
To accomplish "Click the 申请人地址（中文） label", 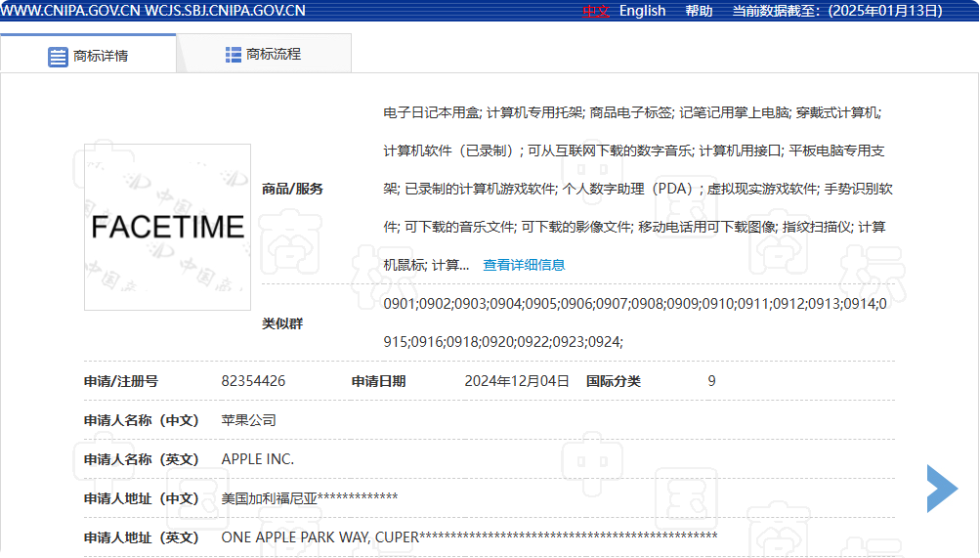I will pyautogui.click(x=142, y=498).
